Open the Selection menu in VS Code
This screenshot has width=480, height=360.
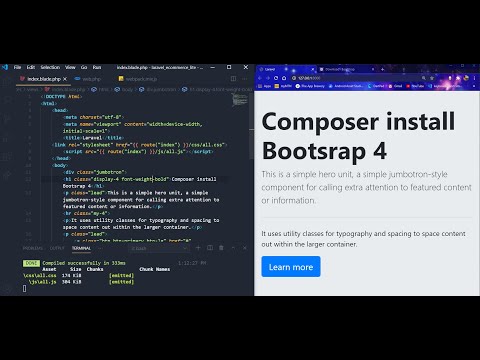click(50, 67)
